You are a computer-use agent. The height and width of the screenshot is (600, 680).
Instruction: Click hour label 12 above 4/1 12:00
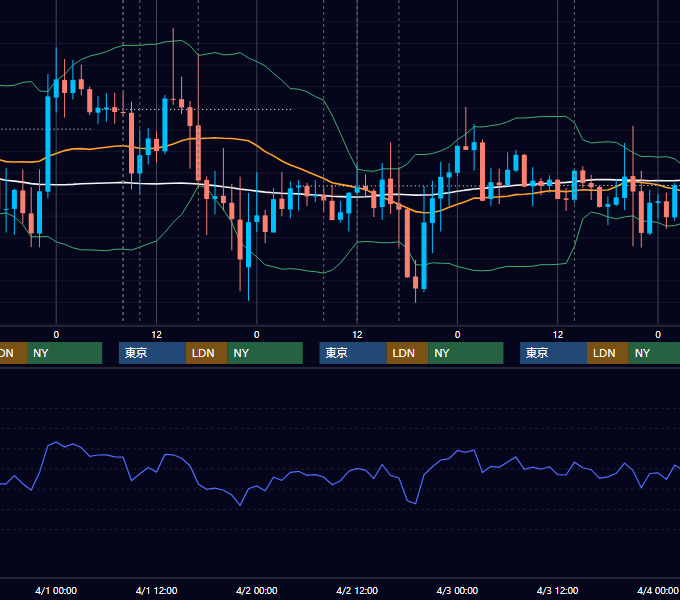click(157, 335)
